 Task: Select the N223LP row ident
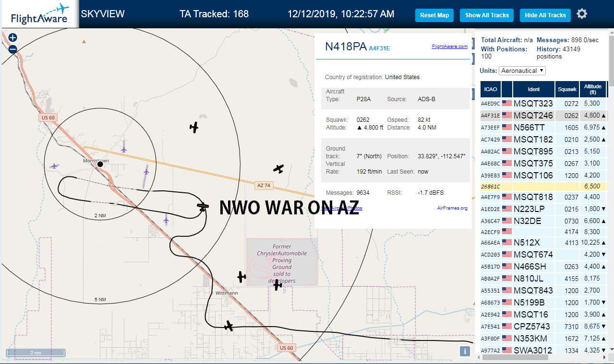coord(529,209)
